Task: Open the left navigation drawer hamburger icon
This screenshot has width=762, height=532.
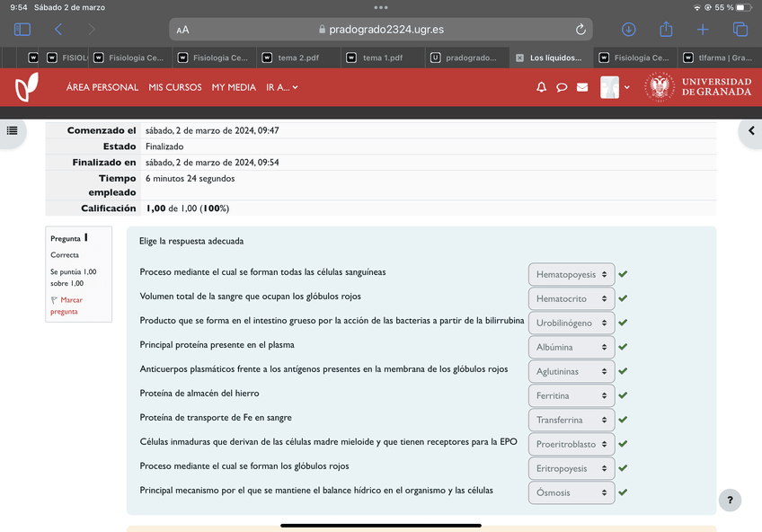Action: 12,131
